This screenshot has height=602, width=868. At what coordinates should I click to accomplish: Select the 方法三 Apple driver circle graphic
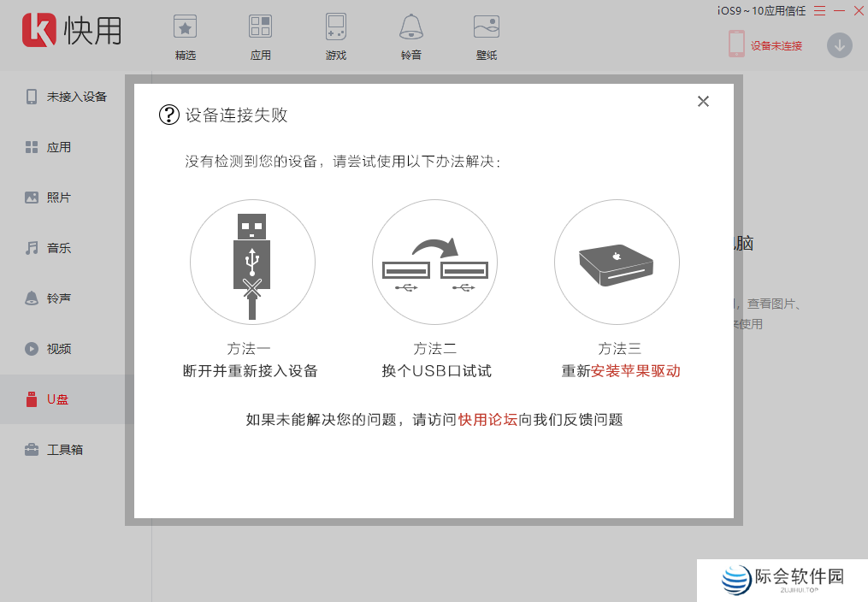point(617,263)
